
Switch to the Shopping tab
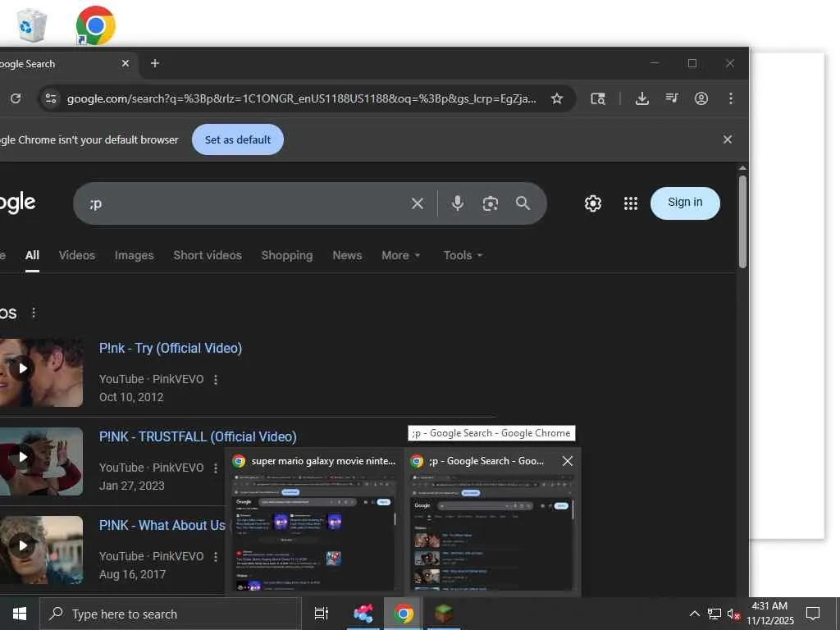(x=286, y=255)
